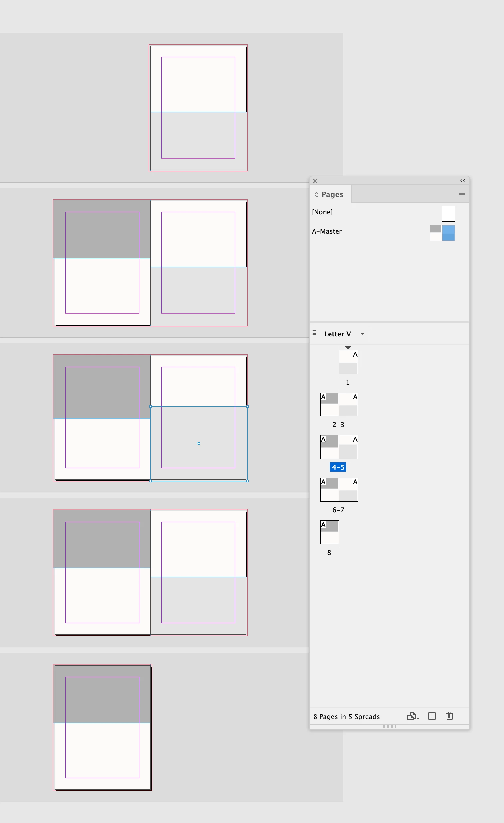The height and width of the screenshot is (823, 504).
Task: Select page 7 thumbnail in Pages panel
Action: tap(348, 490)
